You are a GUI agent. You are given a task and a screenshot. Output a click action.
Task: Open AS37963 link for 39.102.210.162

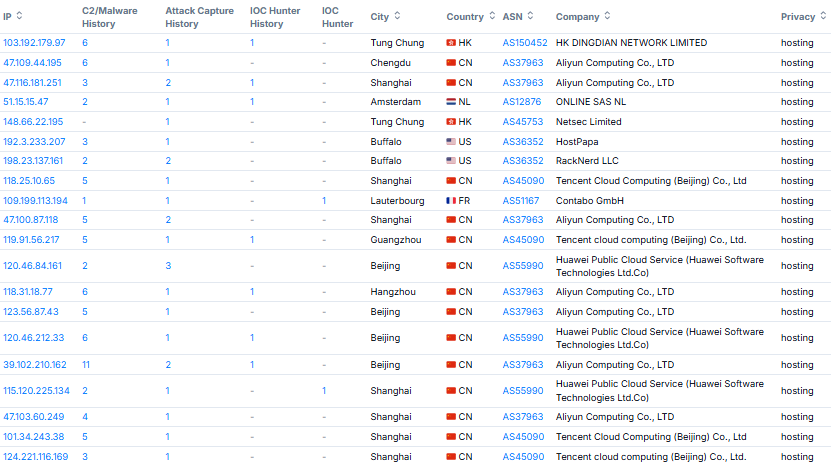tap(523, 365)
